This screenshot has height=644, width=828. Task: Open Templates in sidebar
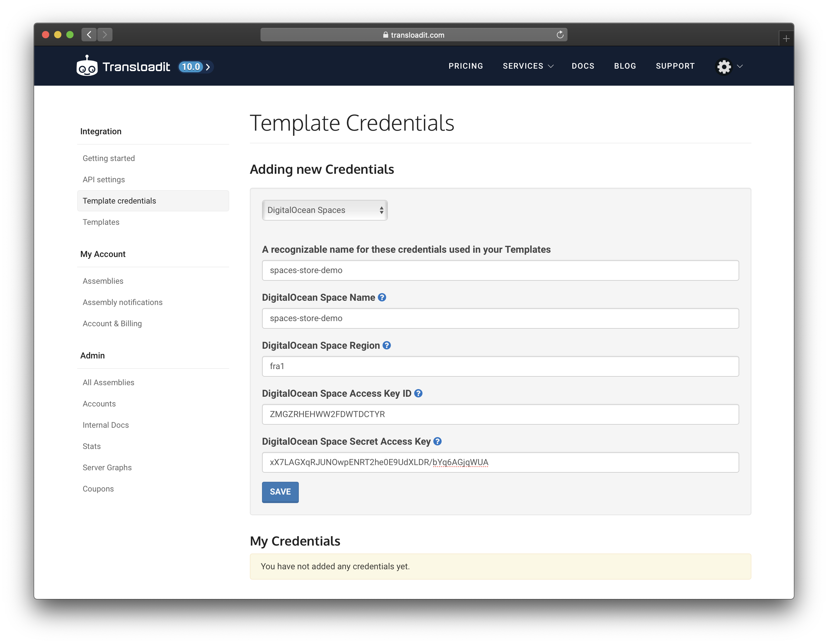(x=101, y=222)
